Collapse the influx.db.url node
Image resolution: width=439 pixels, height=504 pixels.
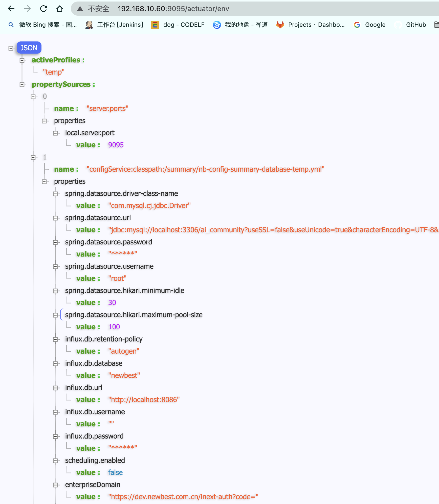(x=55, y=388)
